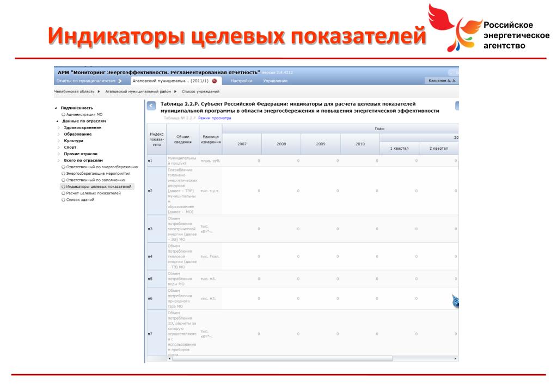Screen dimensions: 557x392
Task: Expand the Всего по отраслям tree node
Action: (59, 161)
